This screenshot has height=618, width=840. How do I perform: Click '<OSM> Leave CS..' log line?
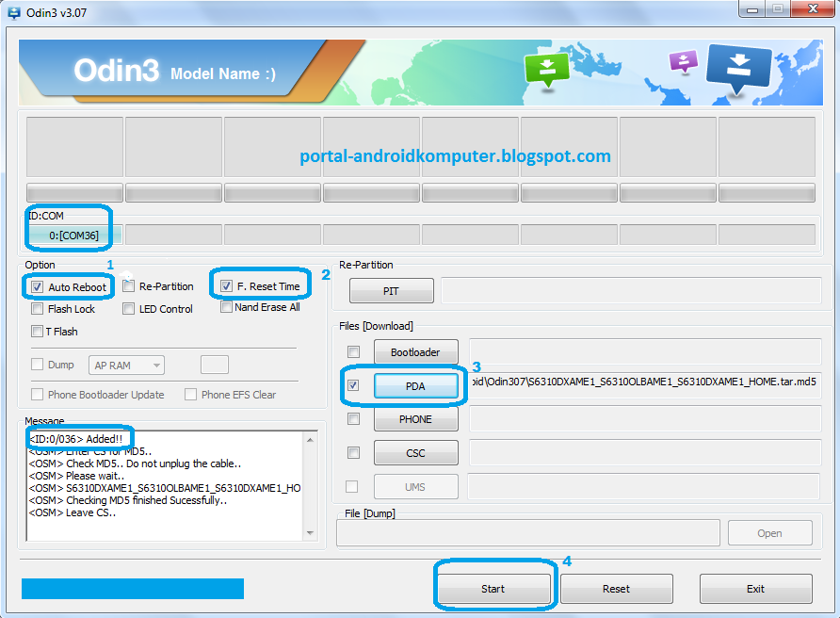pos(73,512)
